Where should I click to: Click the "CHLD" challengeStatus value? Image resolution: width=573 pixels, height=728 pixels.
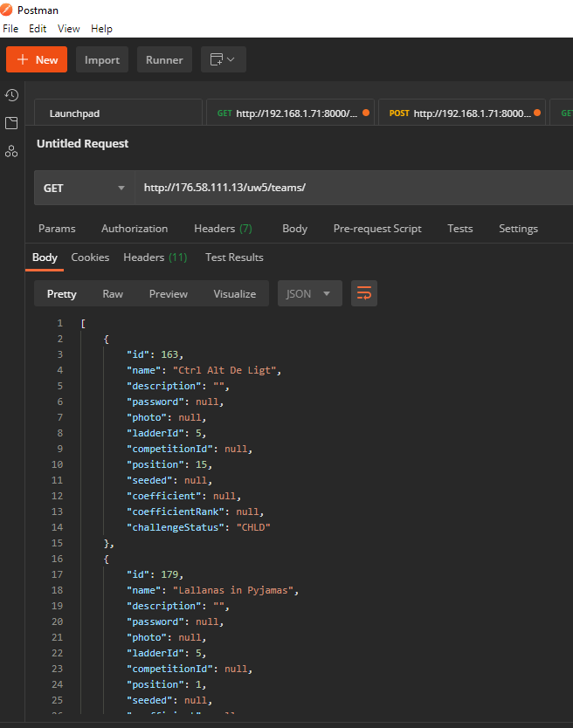tap(253, 527)
